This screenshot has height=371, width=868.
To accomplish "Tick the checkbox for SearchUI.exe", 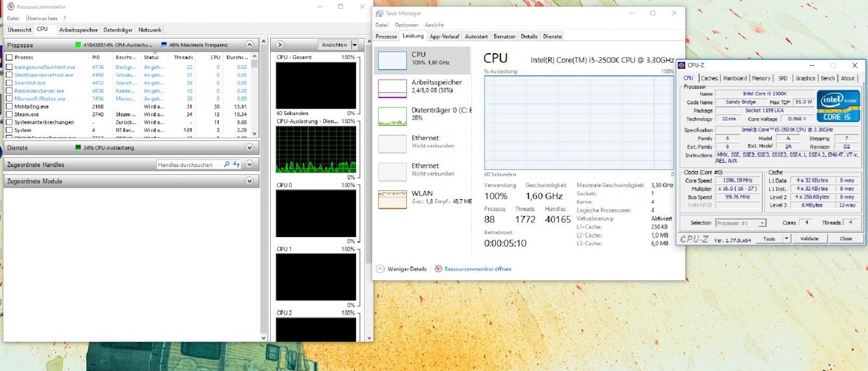I will tap(9, 83).
